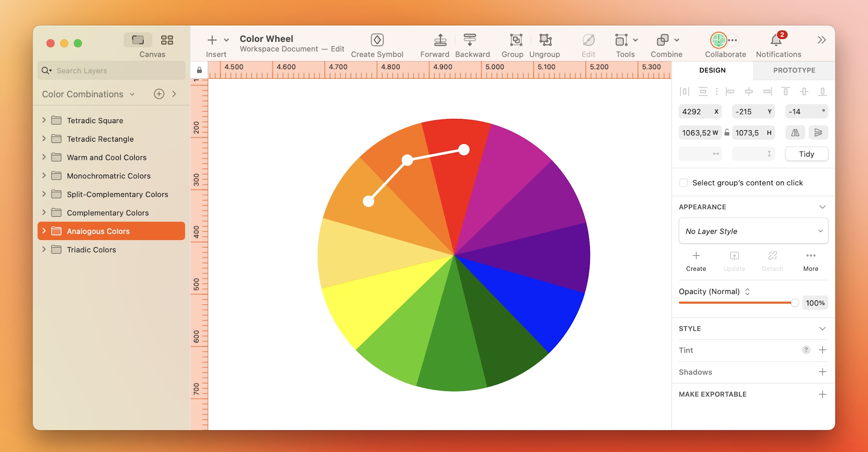This screenshot has height=452, width=868.
Task: Click the Backward arrange icon
Action: pyautogui.click(x=470, y=40)
